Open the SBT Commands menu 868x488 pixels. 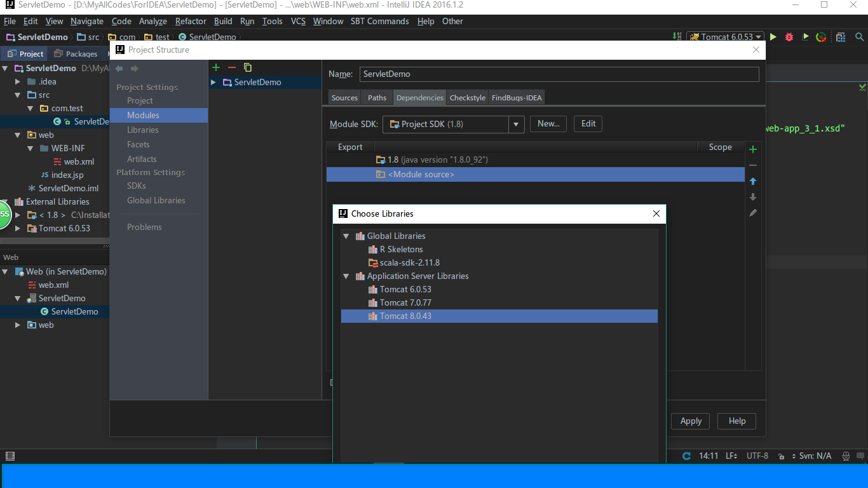click(x=380, y=21)
